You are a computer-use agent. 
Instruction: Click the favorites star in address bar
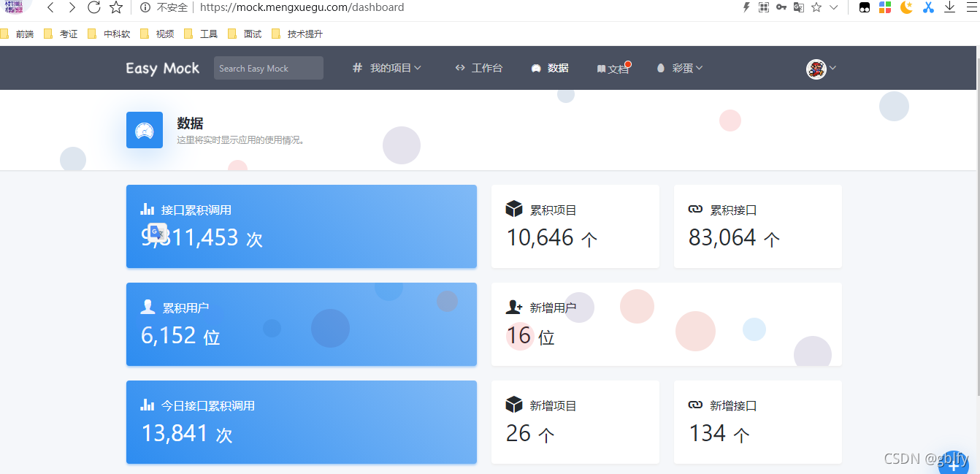click(816, 7)
